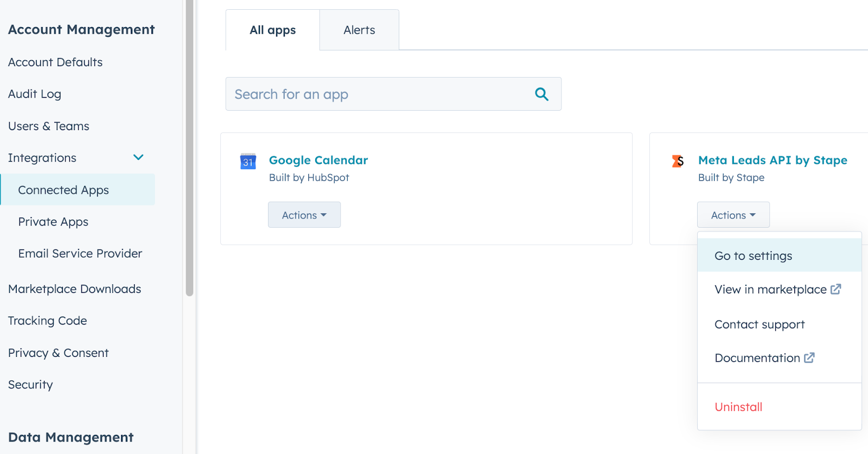Click the Integrations sidebar label
Screen dimensions: 868x454
click(x=42, y=158)
